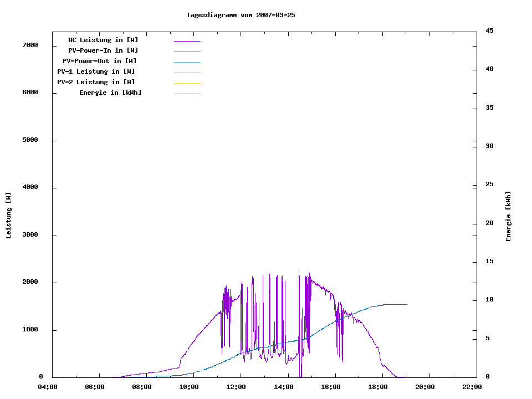Select the PV-Power-Out legend entry
This screenshot has width=532, height=399.
tap(100, 61)
